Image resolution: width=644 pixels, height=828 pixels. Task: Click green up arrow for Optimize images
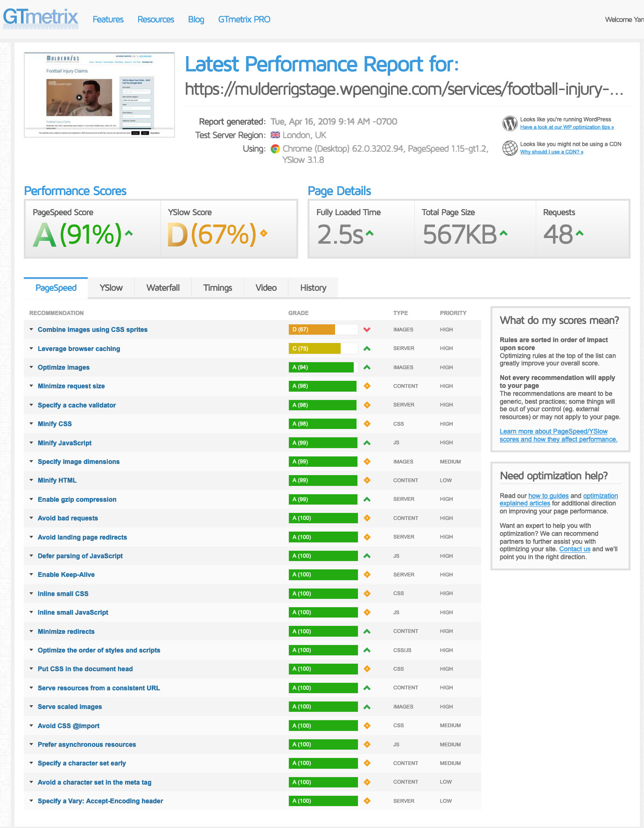click(x=367, y=367)
